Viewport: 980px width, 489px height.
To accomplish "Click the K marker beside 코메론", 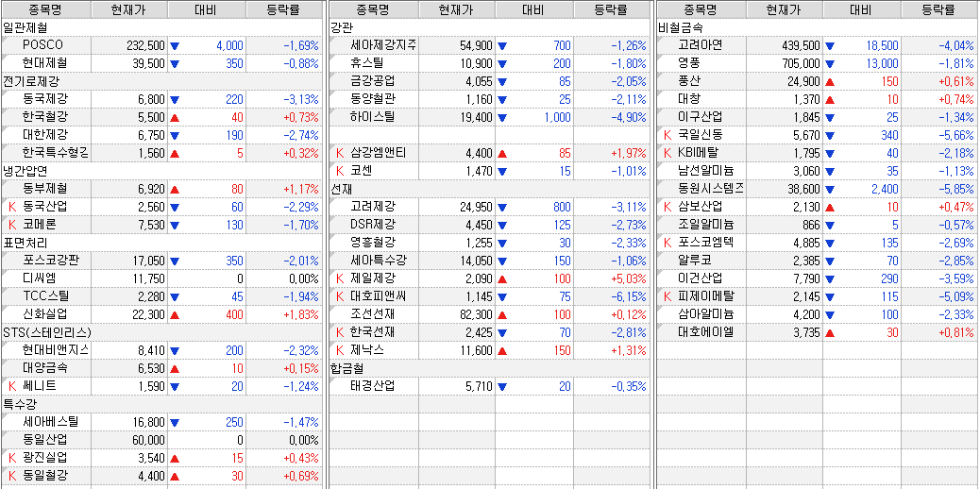I will point(12,225).
